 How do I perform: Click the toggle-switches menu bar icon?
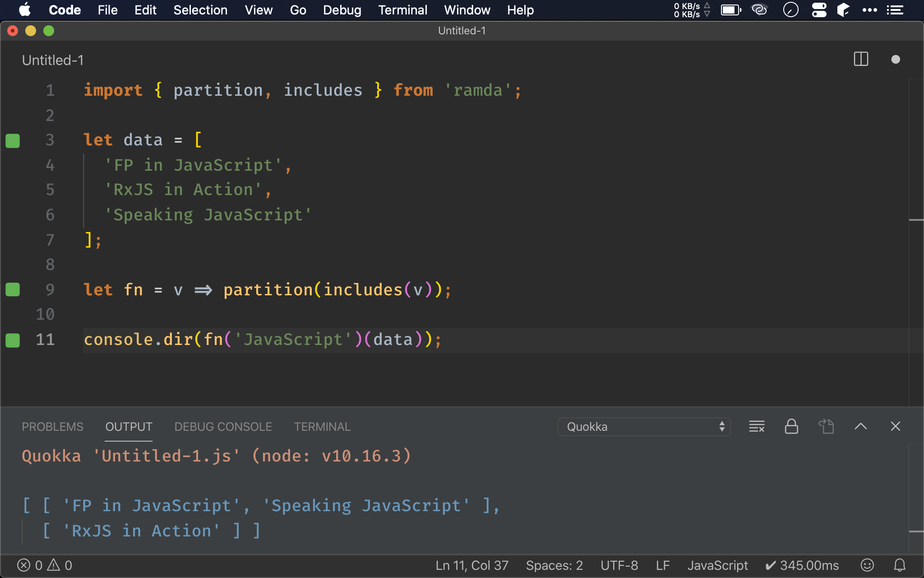819,9
